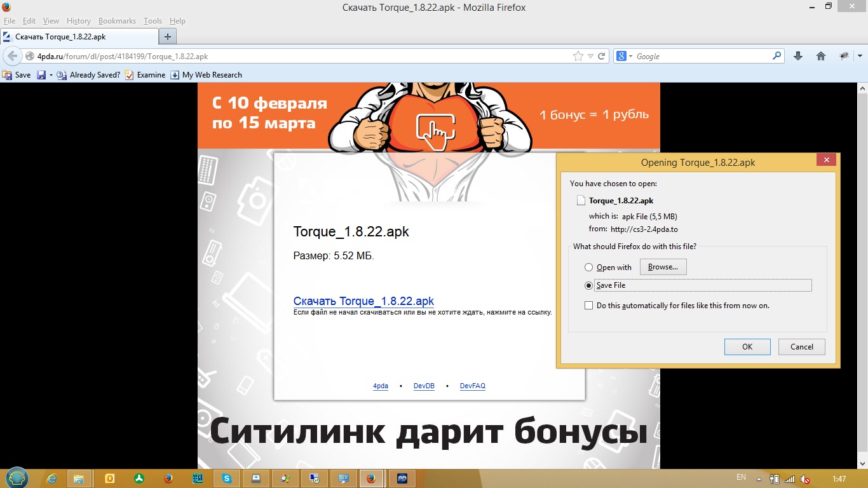Cancel the Opening Torque dialog
Screen dimensions: 868x488
801,346
